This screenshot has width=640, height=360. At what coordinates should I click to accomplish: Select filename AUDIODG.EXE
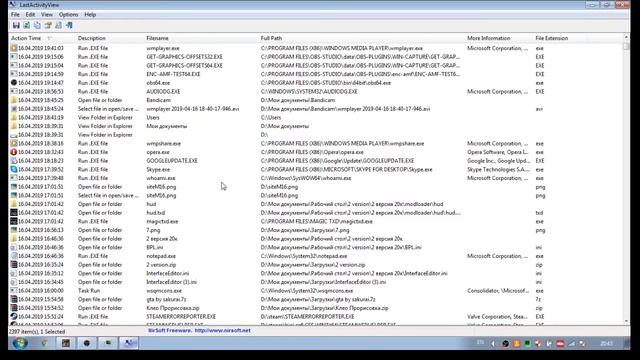163,91
